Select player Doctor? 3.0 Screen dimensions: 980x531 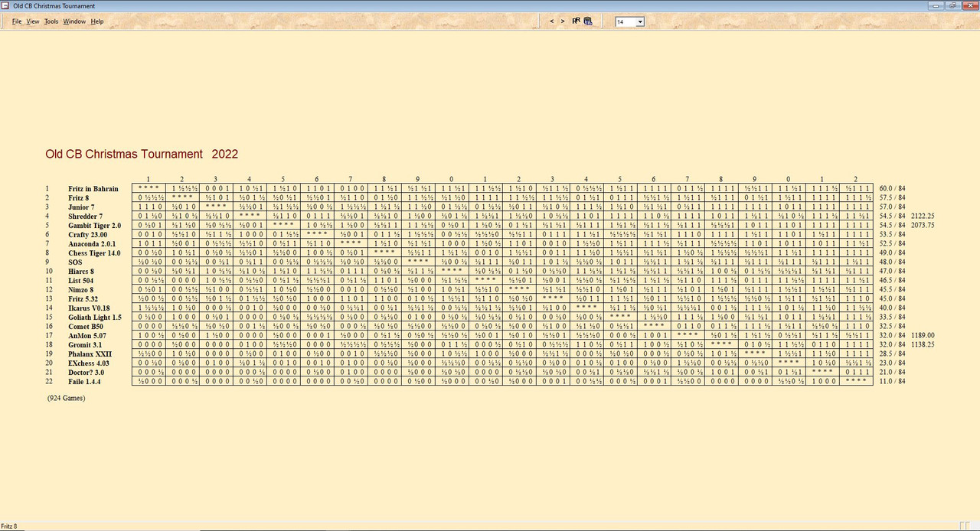87,373
